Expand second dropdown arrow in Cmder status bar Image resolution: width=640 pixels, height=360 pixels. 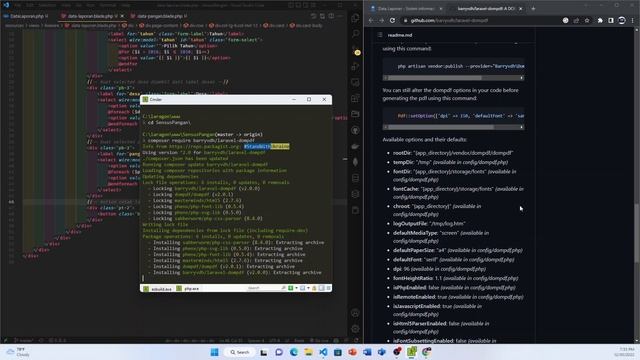pyautogui.click(x=308, y=288)
